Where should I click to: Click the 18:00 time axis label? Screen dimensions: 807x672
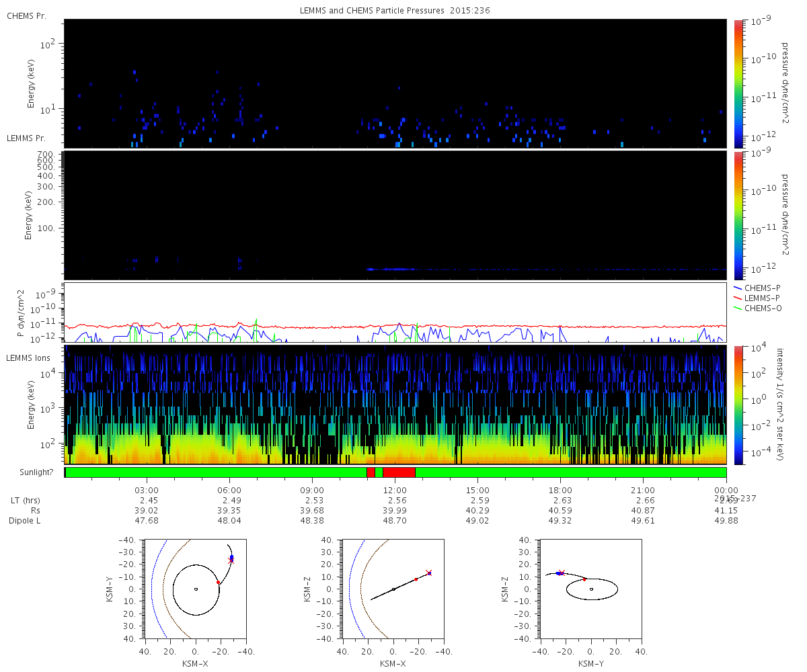pos(560,491)
